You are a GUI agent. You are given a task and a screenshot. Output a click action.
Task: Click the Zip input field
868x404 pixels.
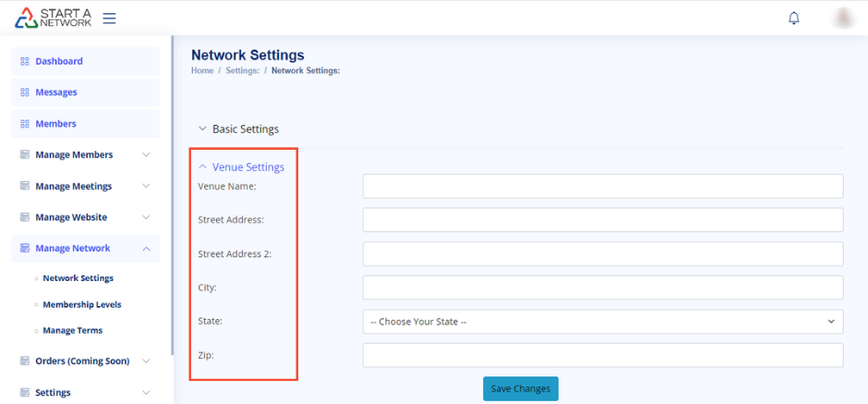point(602,355)
